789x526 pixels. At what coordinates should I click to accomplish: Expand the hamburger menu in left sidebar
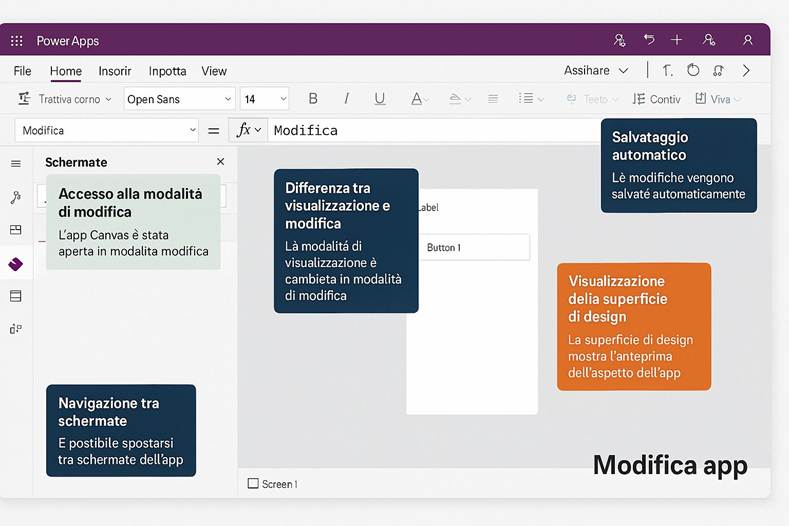coord(16,164)
